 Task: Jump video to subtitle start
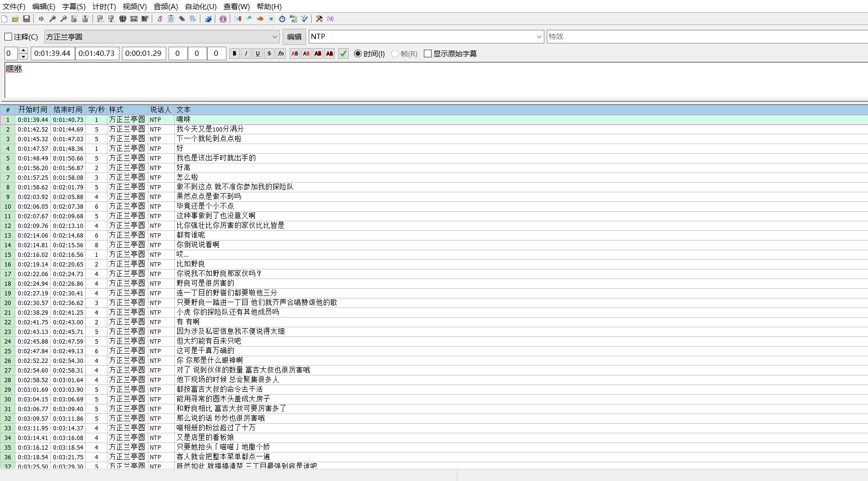click(75, 19)
